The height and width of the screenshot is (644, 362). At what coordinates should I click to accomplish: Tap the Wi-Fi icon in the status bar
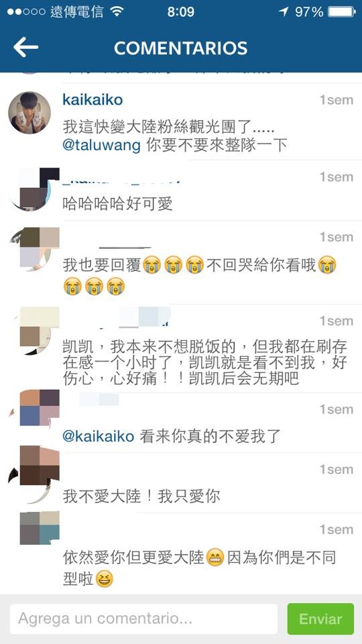coord(117,11)
